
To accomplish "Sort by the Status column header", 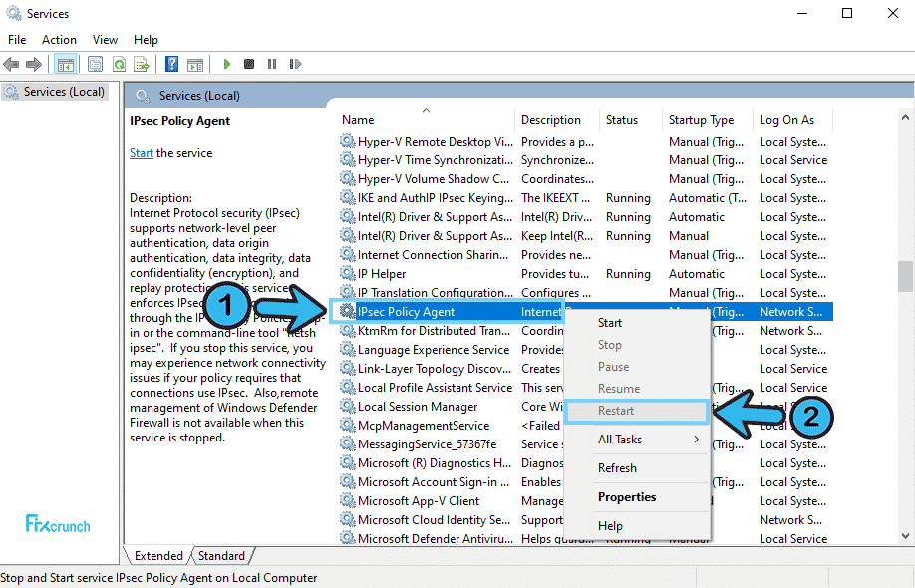I will pyautogui.click(x=630, y=120).
